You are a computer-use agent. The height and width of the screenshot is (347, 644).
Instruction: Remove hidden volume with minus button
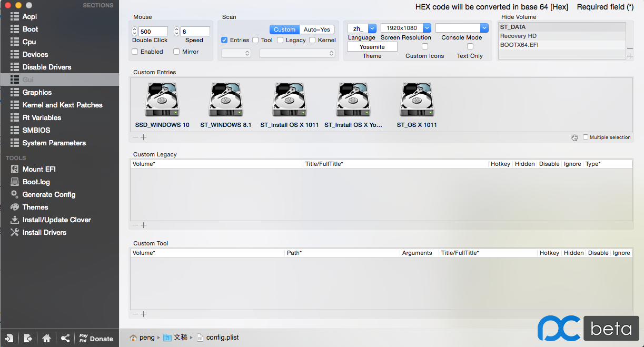[630, 48]
